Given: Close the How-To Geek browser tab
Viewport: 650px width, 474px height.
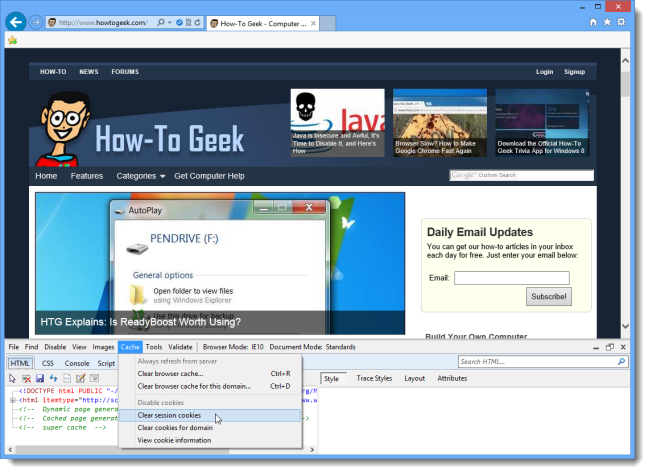Looking at the screenshot, I should click(313, 23).
